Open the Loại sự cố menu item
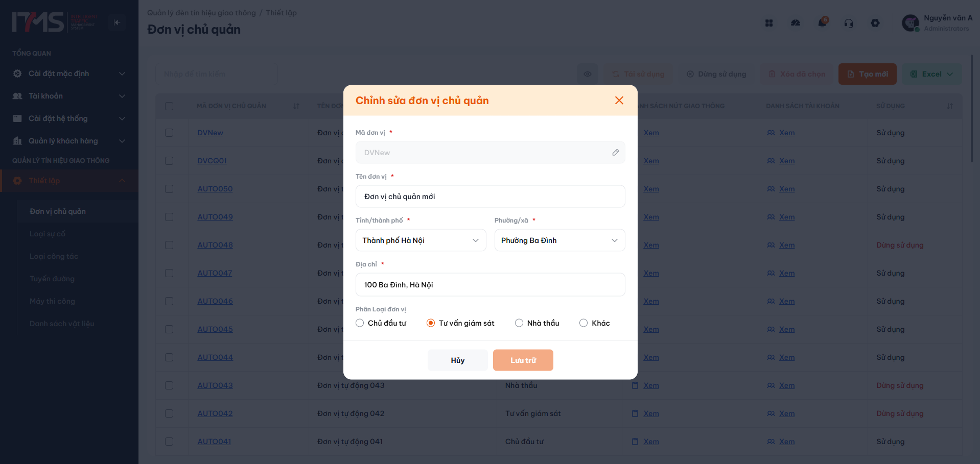 pos(48,234)
